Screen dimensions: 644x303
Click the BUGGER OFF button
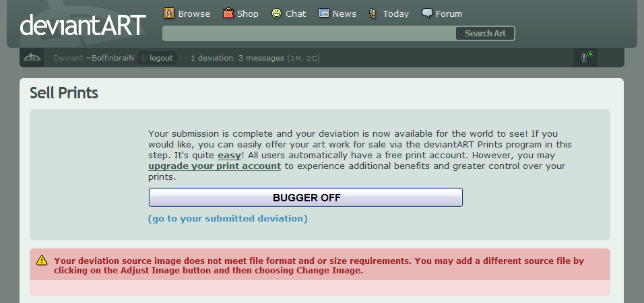[x=306, y=197]
